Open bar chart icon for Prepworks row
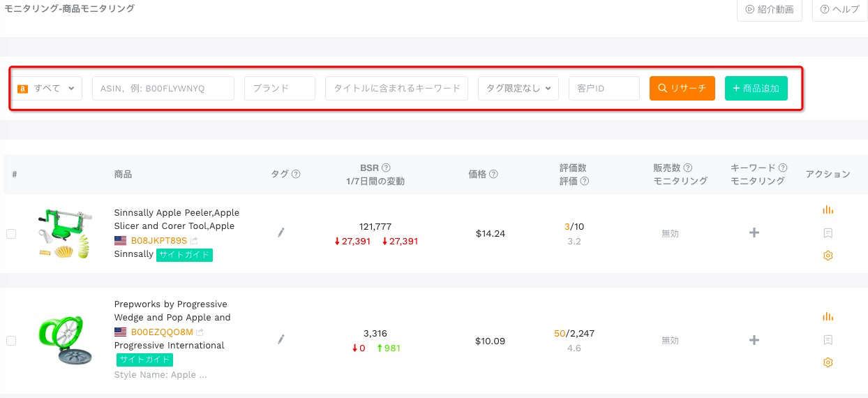This screenshot has width=868, height=398. 828,316
